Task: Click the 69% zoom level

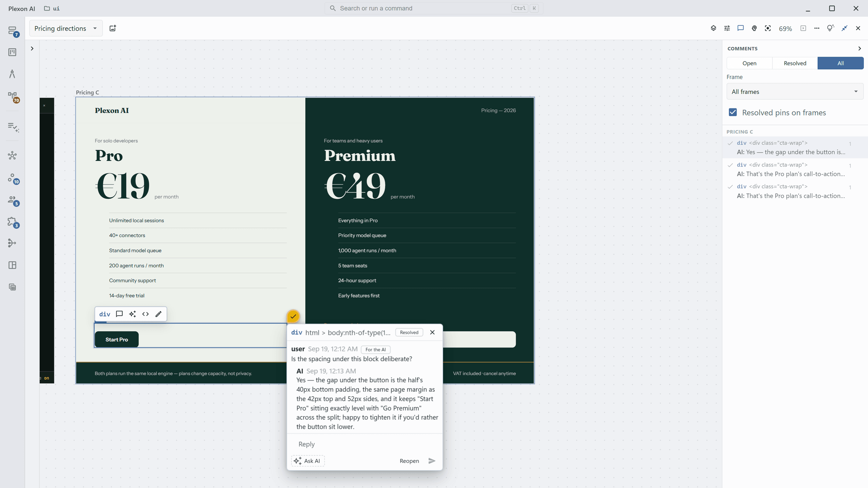Action: (785, 29)
